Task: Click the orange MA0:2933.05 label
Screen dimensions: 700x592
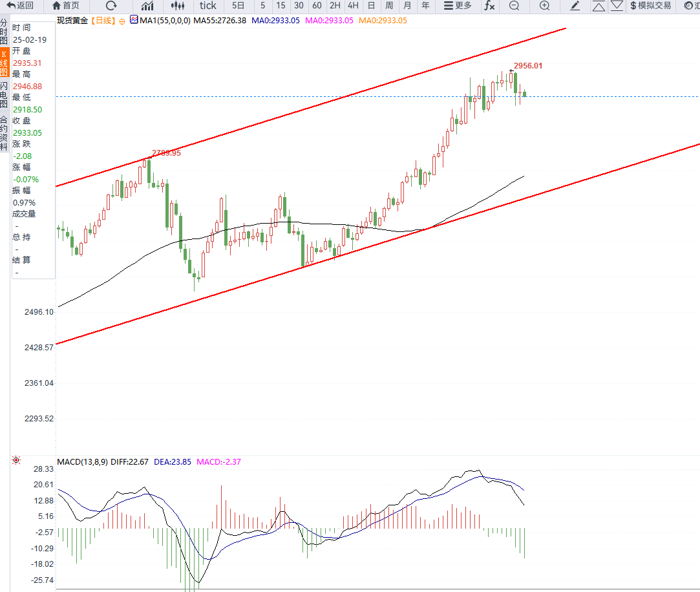Action: 383,21
